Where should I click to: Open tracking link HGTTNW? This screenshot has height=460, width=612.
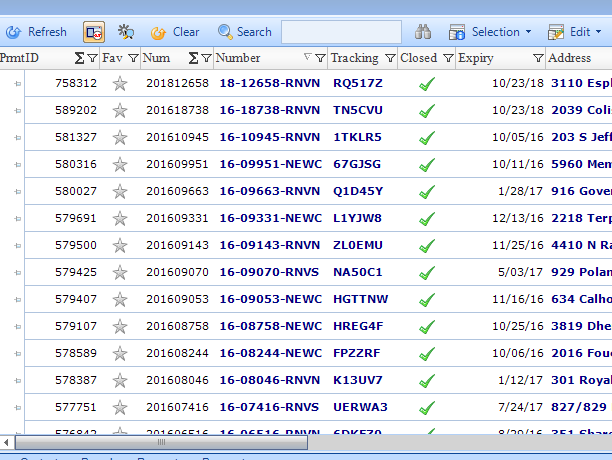(361, 299)
